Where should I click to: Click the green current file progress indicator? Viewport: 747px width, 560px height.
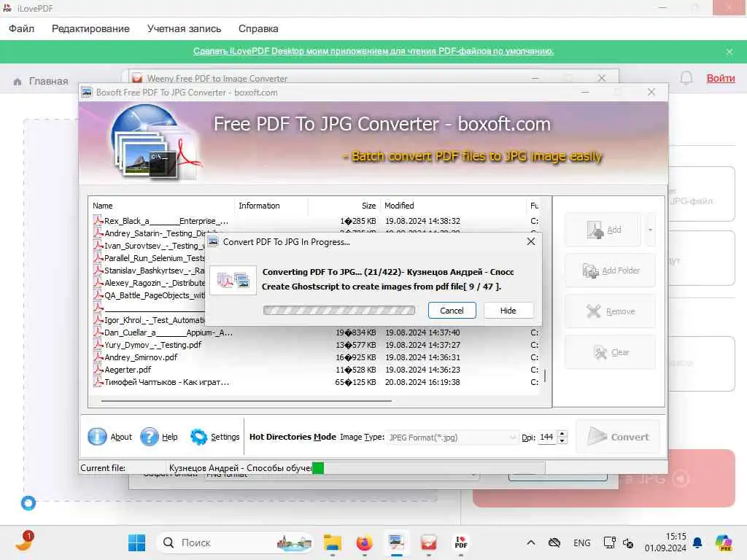(318, 468)
